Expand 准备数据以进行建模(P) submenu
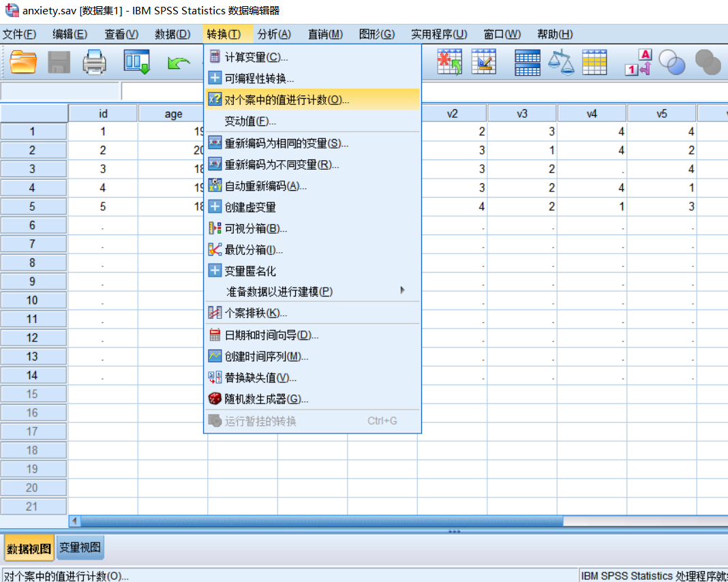The image size is (728, 582). 312,292
